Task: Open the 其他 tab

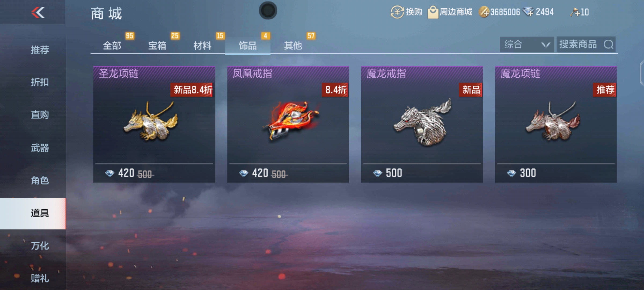Action: coord(293,45)
